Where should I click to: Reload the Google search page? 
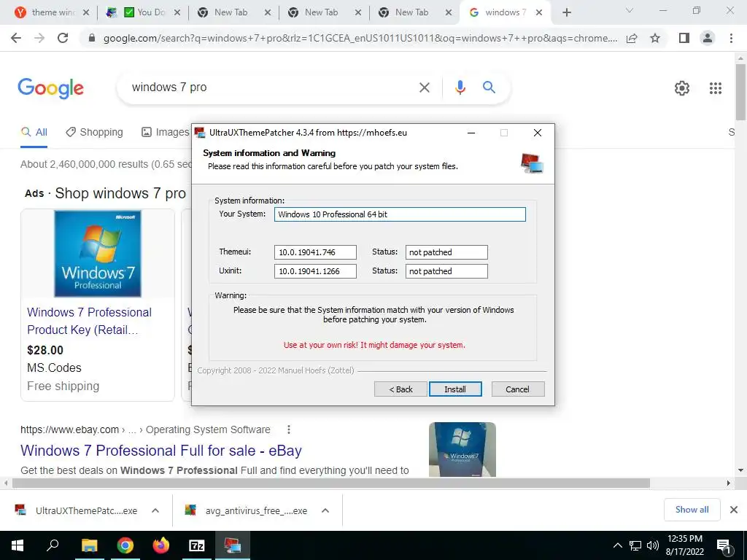63,38
